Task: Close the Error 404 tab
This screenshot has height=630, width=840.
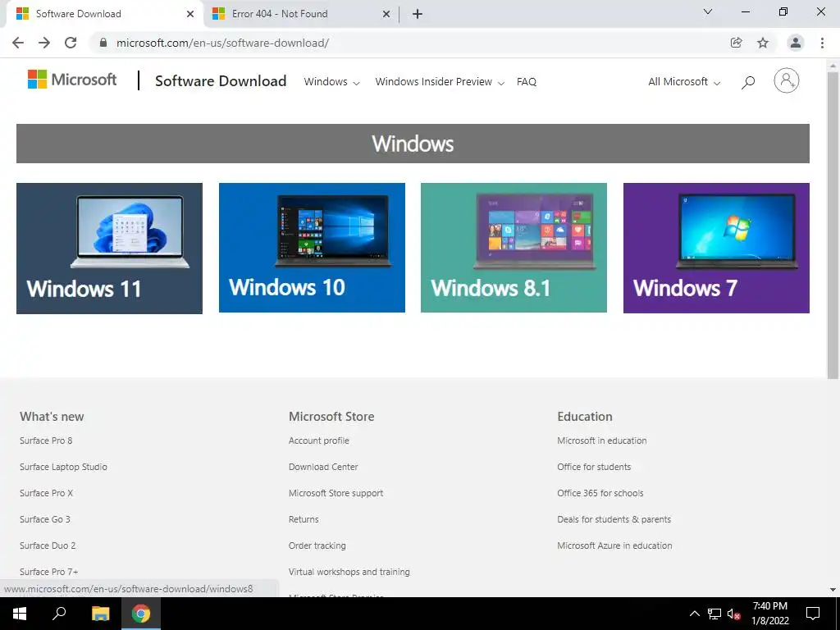Action: 386,14
